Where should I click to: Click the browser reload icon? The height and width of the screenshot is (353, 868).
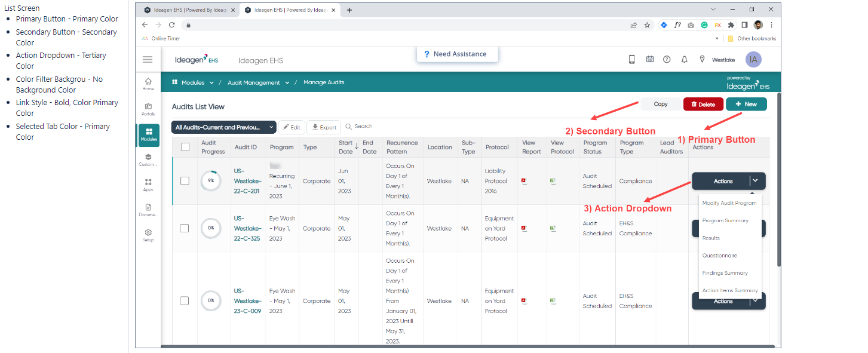pyautogui.click(x=171, y=25)
